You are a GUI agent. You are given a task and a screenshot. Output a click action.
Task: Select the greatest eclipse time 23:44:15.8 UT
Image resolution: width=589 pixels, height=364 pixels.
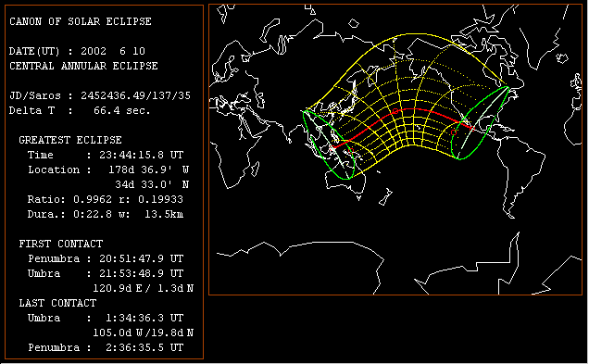coord(142,156)
